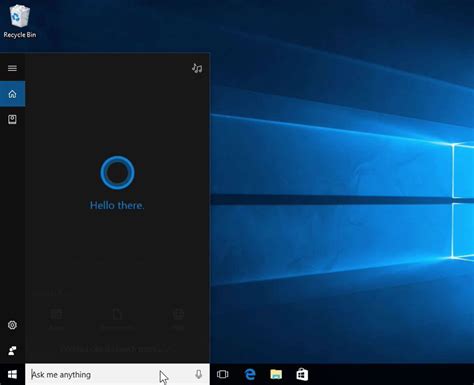Viewport: 474px width, 385px height.
Task: Open the Cortana Feedback icon
Action: click(12, 351)
